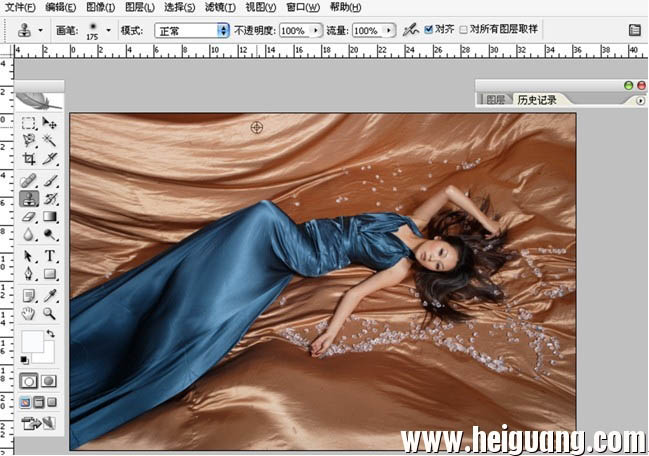Image resolution: width=649 pixels, height=456 pixels.
Task: Select the Clone Stamp tool in toolbox
Action: [29, 199]
